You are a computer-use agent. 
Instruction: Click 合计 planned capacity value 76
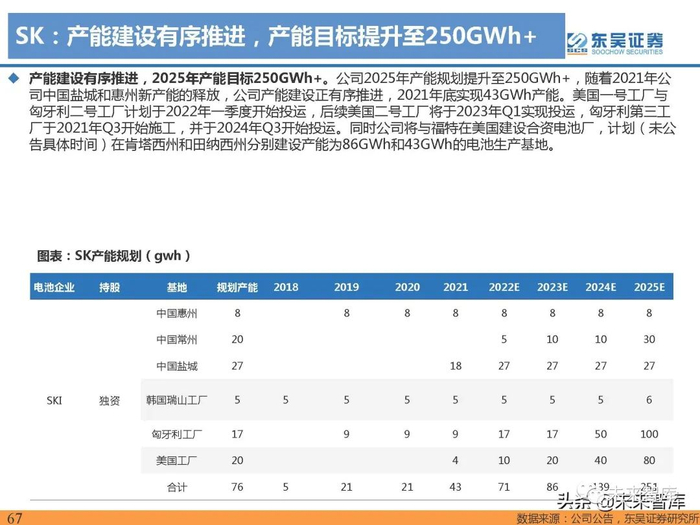pyautogui.click(x=237, y=487)
